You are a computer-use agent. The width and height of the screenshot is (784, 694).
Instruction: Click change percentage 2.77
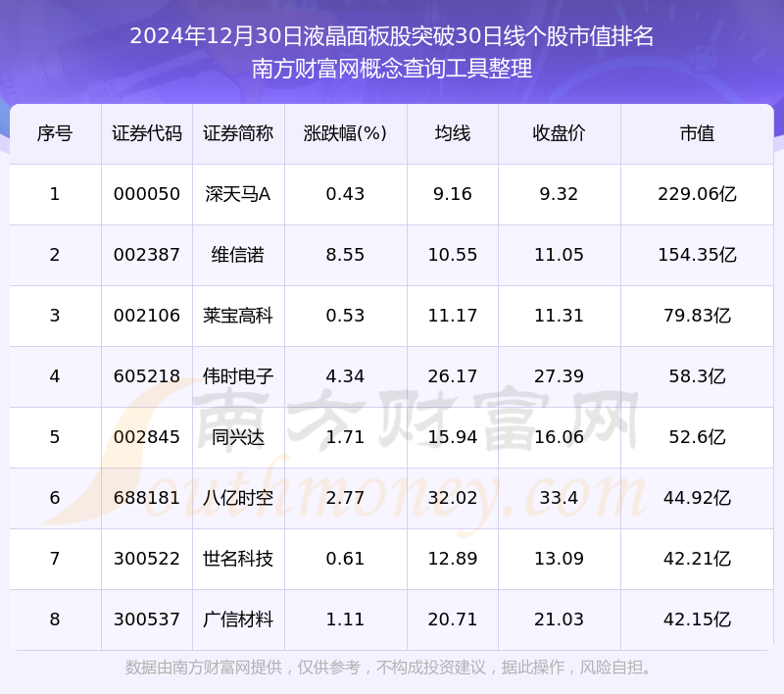pyautogui.click(x=345, y=498)
